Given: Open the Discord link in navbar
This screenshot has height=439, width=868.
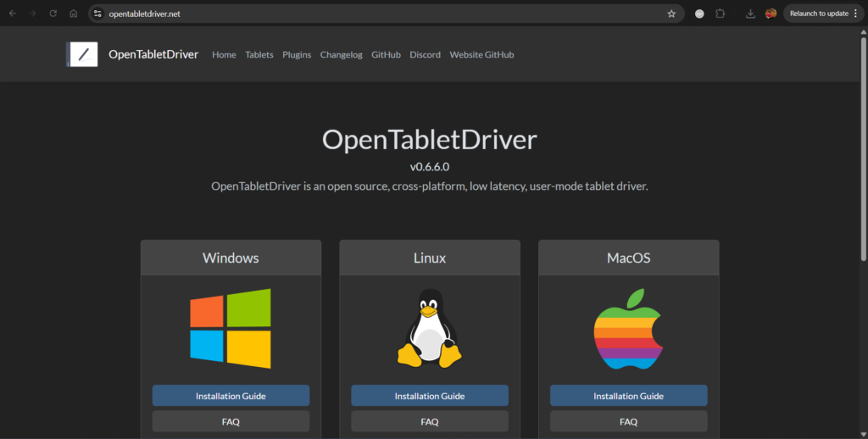Looking at the screenshot, I should 425,55.
